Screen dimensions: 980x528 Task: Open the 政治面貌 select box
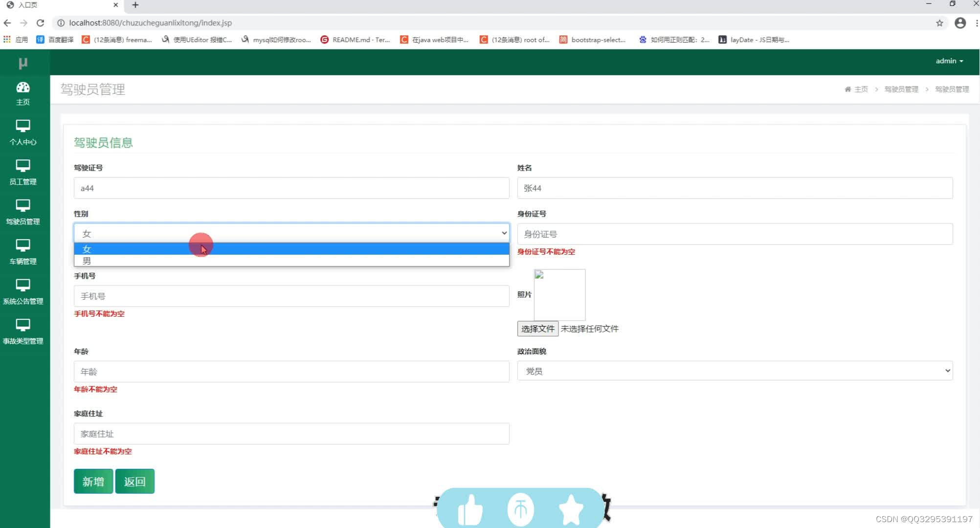point(735,371)
